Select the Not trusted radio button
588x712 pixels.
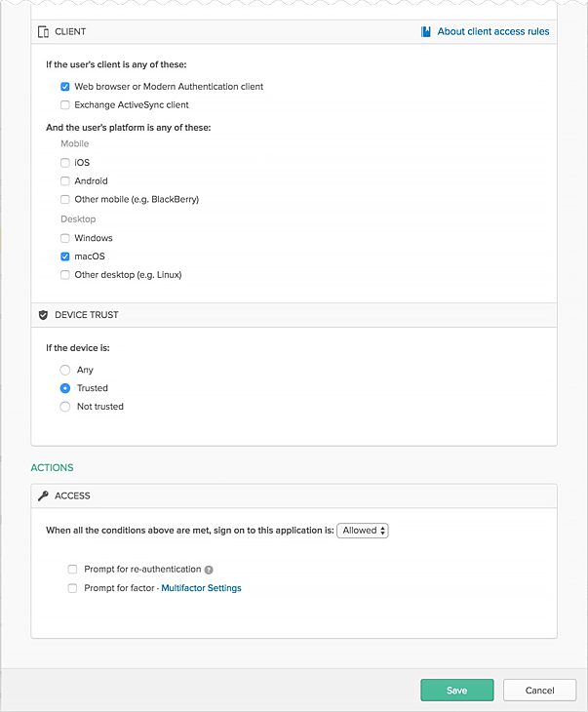pos(65,406)
